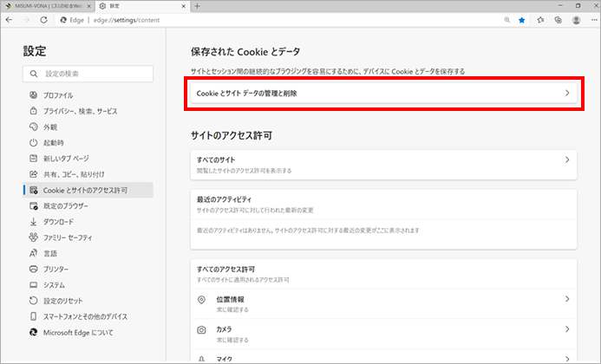Image resolution: width=601 pixels, height=364 pixels.
Task: Open ダウンロード settings section
Action: tap(58, 222)
